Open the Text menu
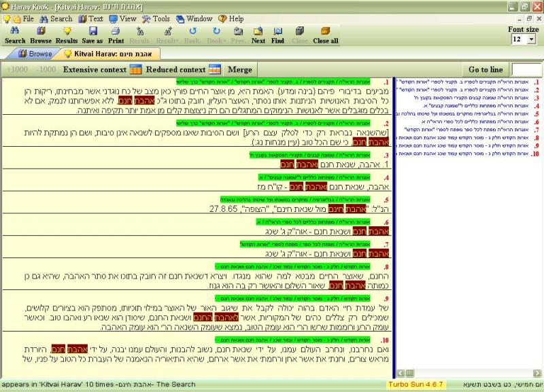This screenshot has height=392, width=544. pos(96,19)
